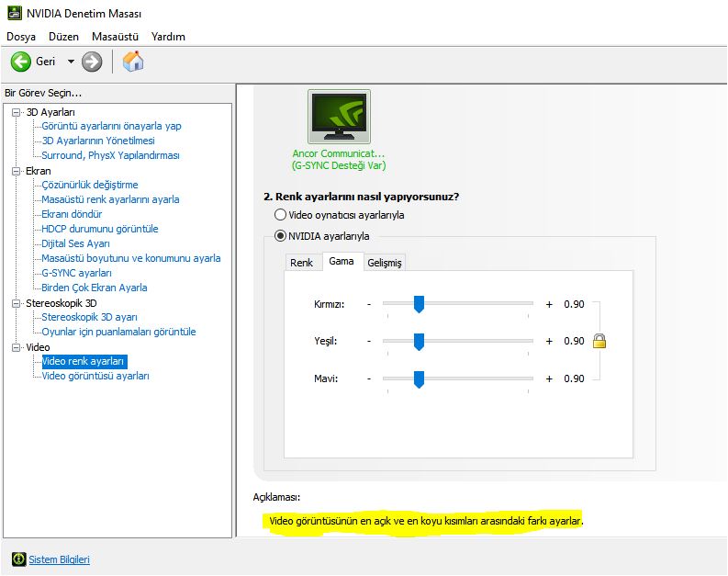Open HDCP durumunu görüntüle
This screenshot has width=728, height=576.
coord(100,229)
